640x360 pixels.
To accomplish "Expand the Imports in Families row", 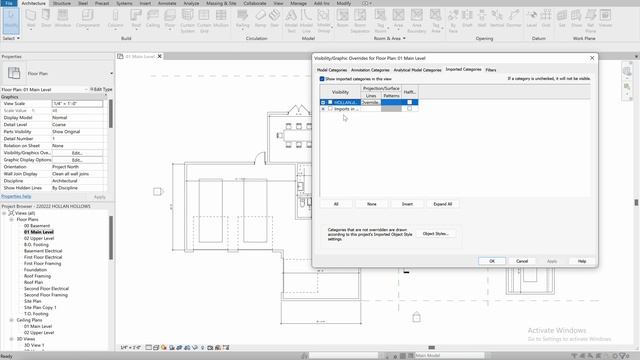I will tap(323, 109).
